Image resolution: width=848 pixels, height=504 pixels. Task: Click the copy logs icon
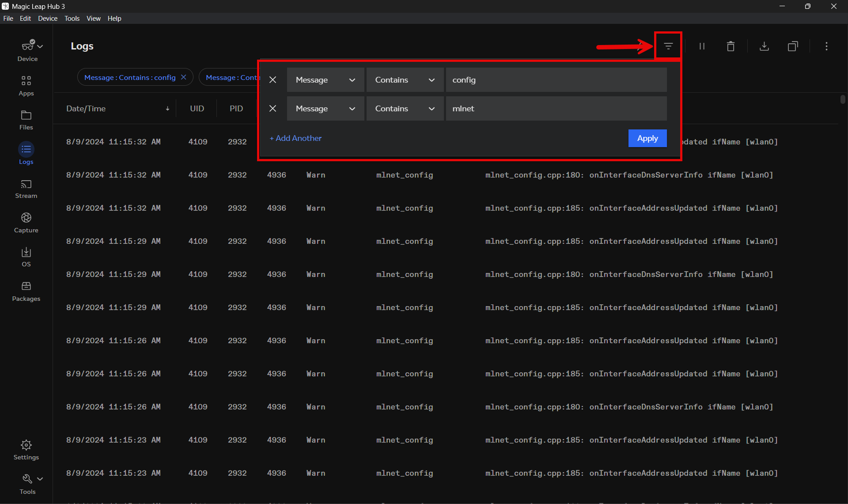(x=793, y=46)
